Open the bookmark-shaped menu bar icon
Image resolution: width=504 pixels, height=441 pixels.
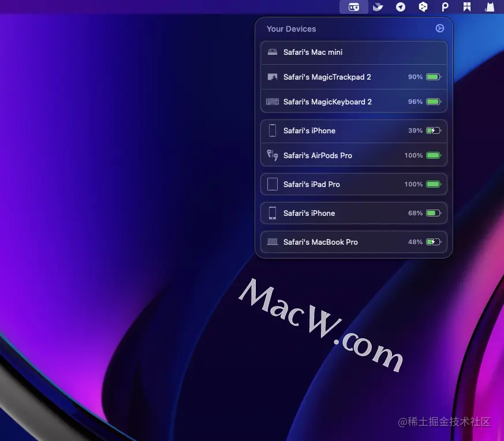tap(467, 7)
